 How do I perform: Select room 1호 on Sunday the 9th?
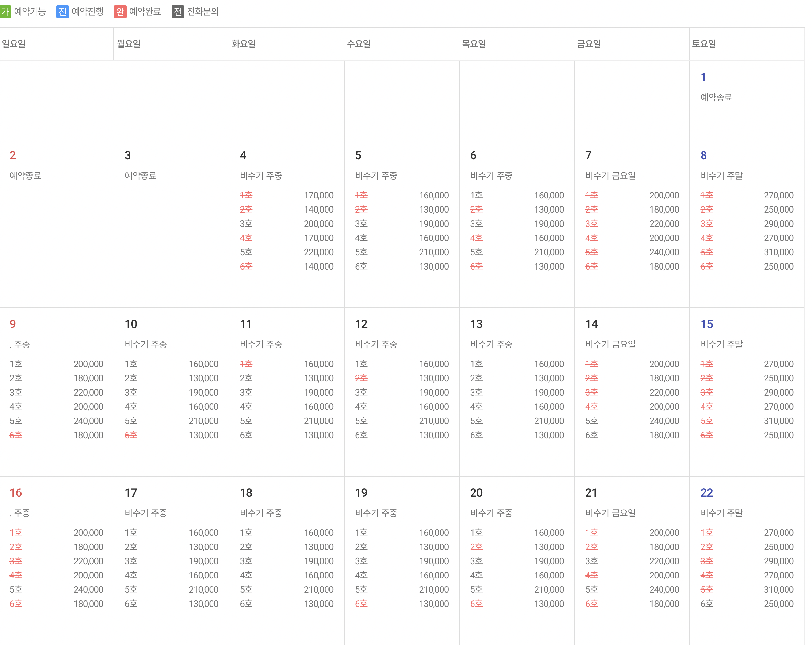(x=16, y=364)
